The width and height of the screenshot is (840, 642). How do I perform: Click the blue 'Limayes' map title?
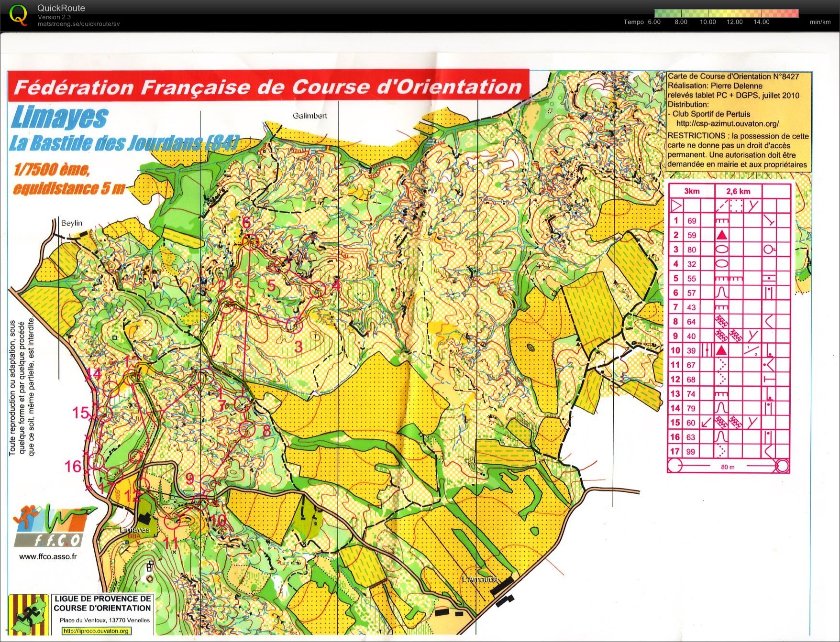(x=59, y=118)
